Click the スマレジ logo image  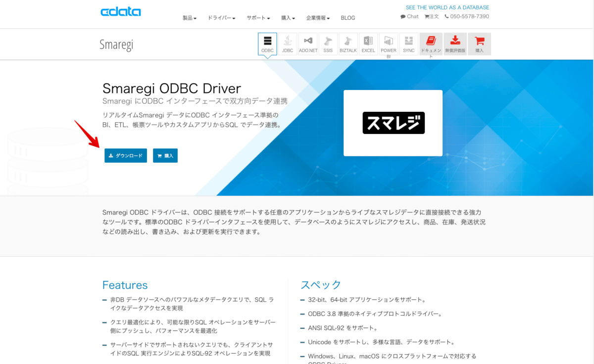[x=393, y=123]
